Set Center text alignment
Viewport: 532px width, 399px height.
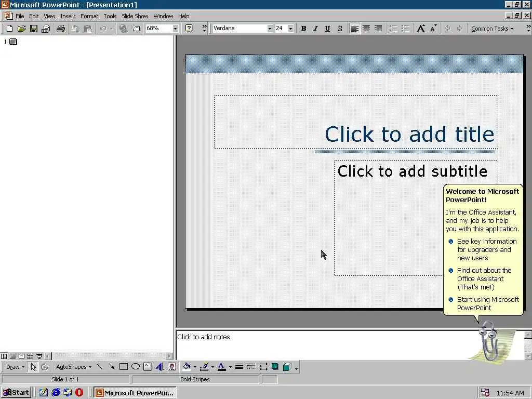pos(366,29)
